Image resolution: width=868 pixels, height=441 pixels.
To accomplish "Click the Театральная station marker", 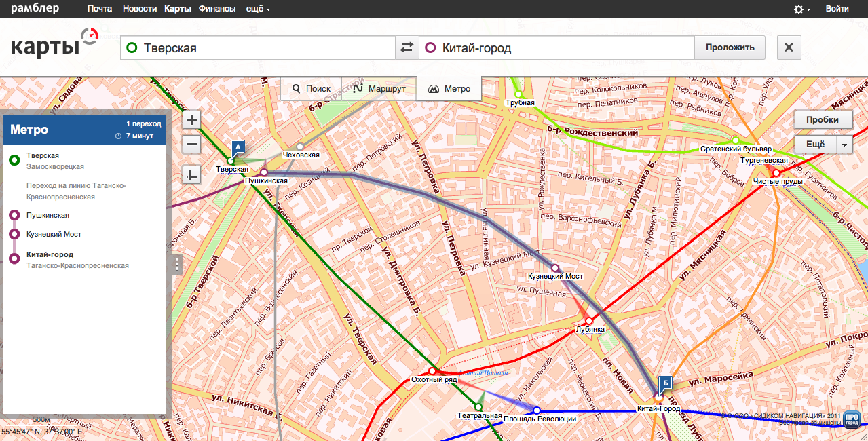I will coord(478,407).
